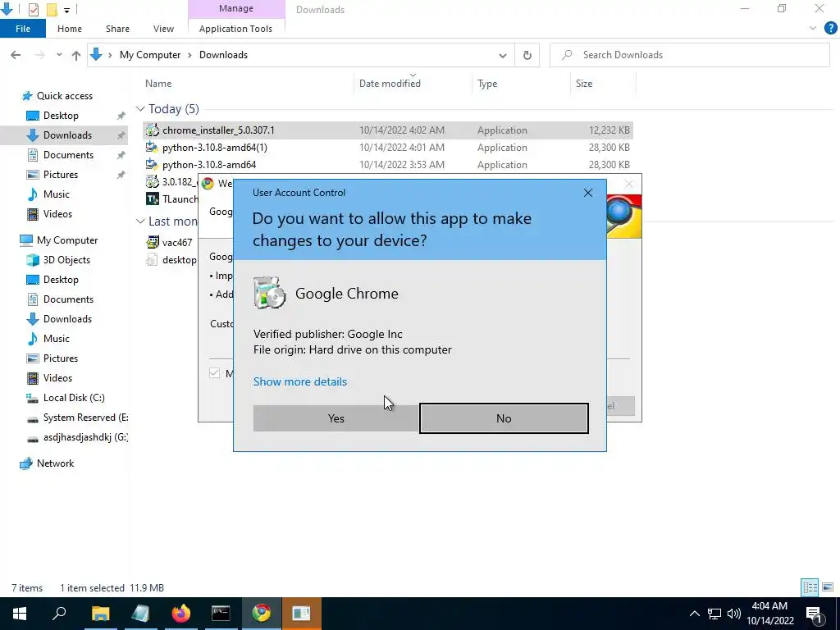
Task: Switch to large icons view layout
Action: (x=828, y=587)
